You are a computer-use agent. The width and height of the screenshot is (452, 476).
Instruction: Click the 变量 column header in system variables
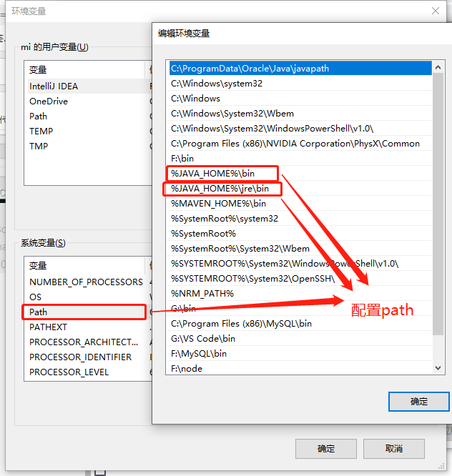(x=84, y=266)
